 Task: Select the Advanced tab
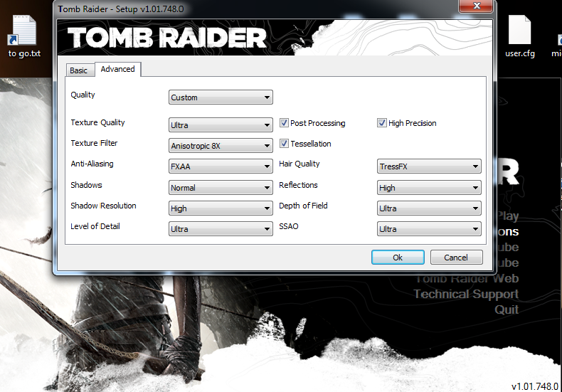(118, 69)
